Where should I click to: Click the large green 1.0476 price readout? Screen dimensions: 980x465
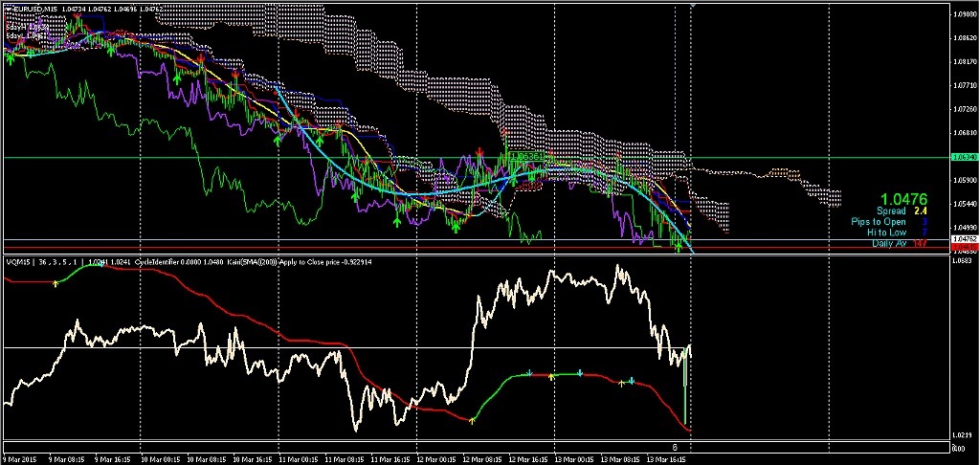pyautogui.click(x=905, y=199)
